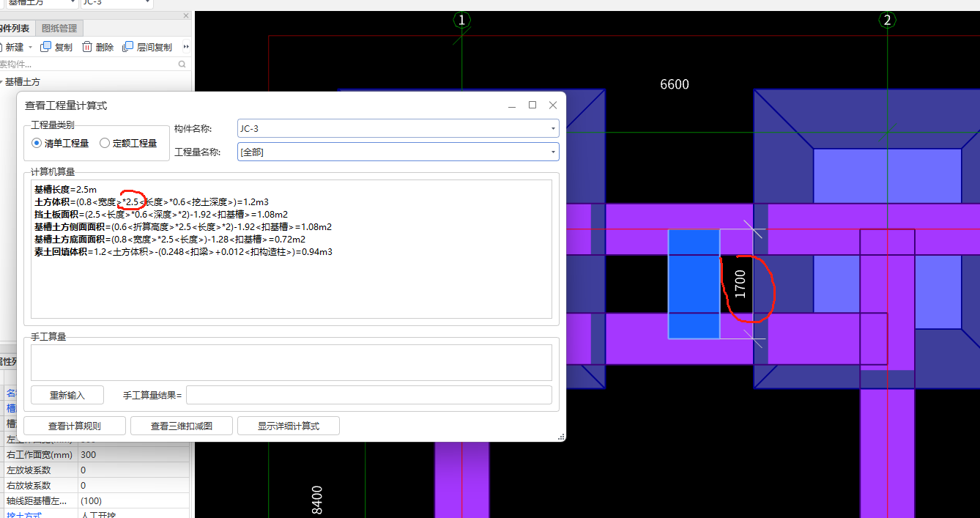
Task: Select the bright blue JC-3 trench segment
Action: 694,284
